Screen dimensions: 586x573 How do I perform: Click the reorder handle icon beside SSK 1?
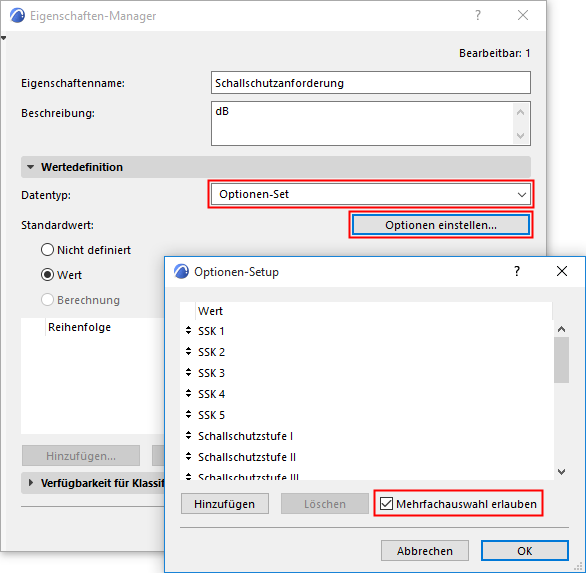point(188,330)
